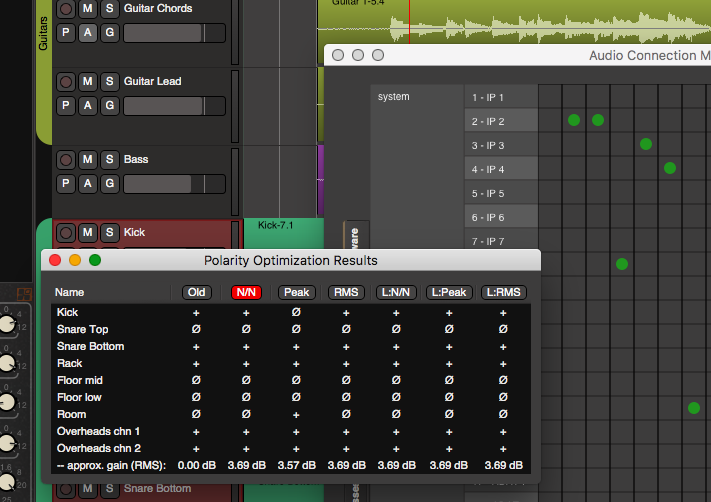
Task: Select the Old polarity column button
Action: coord(196,293)
